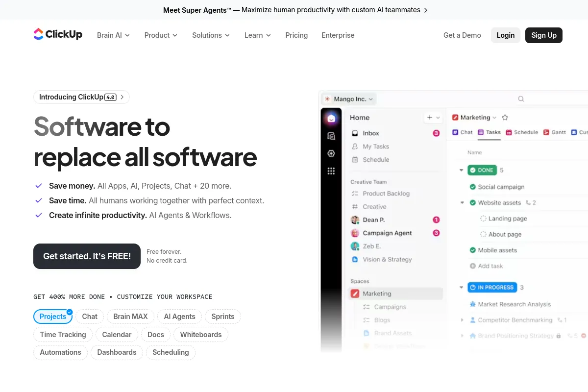Click the plus icon next to Home
The height and width of the screenshot is (392, 588).
[x=430, y=118]
